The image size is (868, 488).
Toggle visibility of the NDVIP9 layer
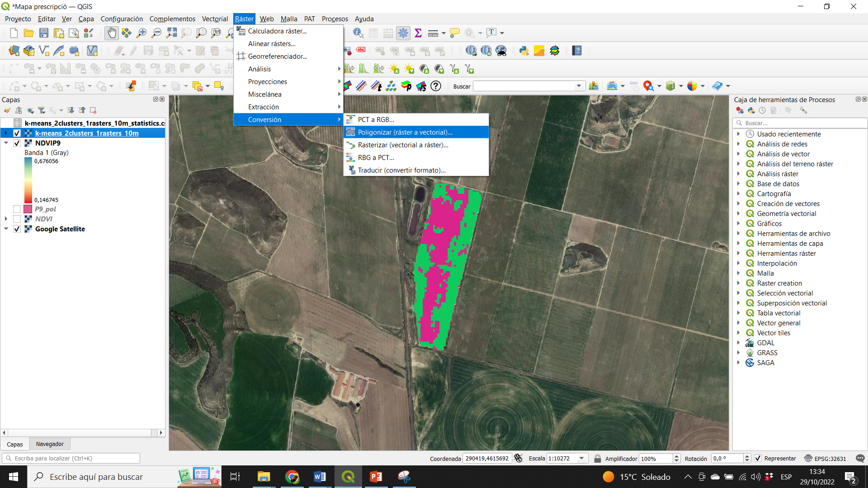[17, 143]
